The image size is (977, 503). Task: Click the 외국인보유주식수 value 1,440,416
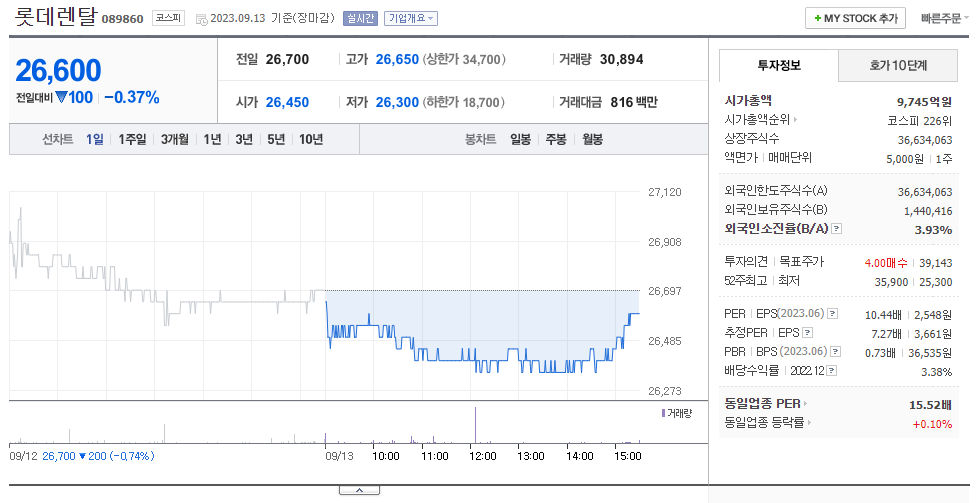coord(928,211)
